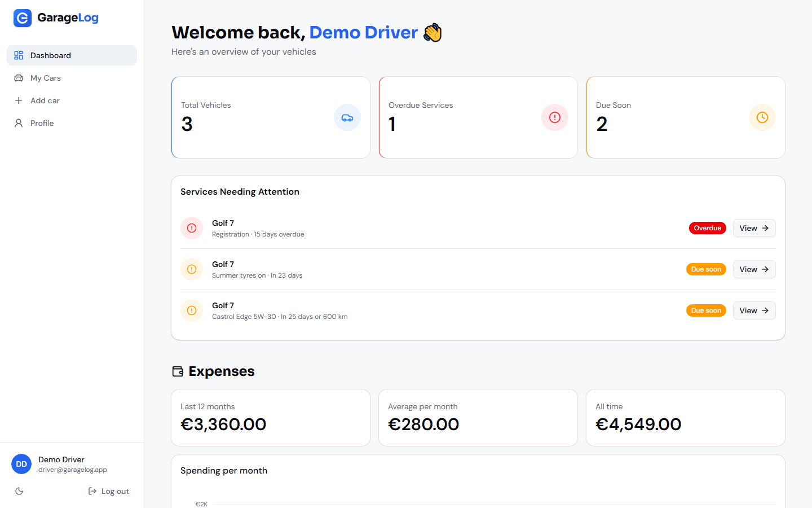
Task: Click the GarageLog logo icon
Action: pyautogui.click(x=23, y=18)
